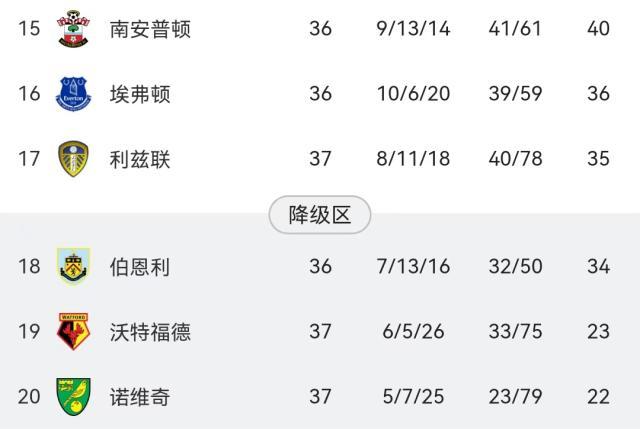Select team name 沃特福德
The width and height of the screenshot is (640, 429).
coord(150,333)
